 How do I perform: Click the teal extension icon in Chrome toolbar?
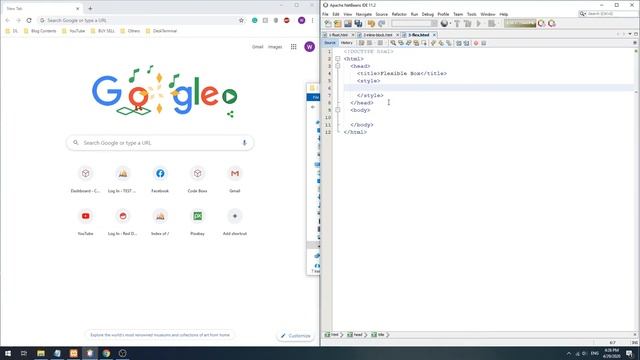point(255,20)
